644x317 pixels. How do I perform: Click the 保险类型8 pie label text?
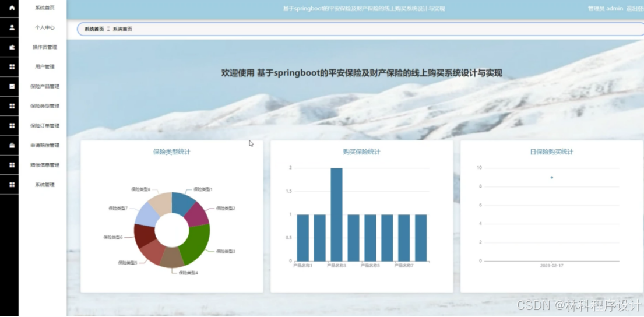coord(141,189)
